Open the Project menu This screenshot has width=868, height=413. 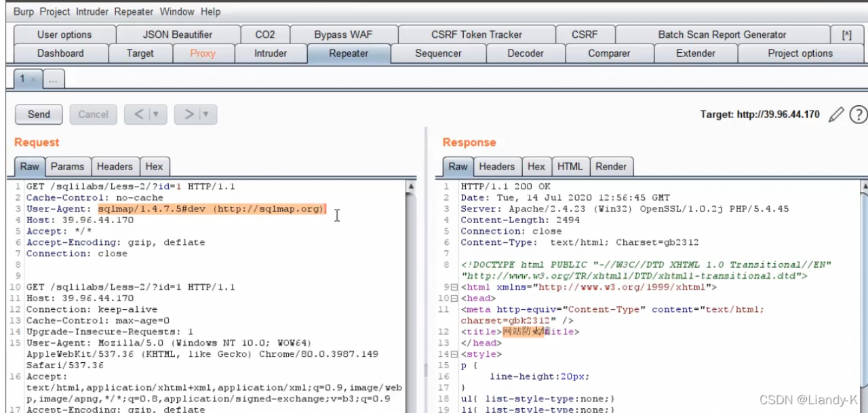click(55, 12)
